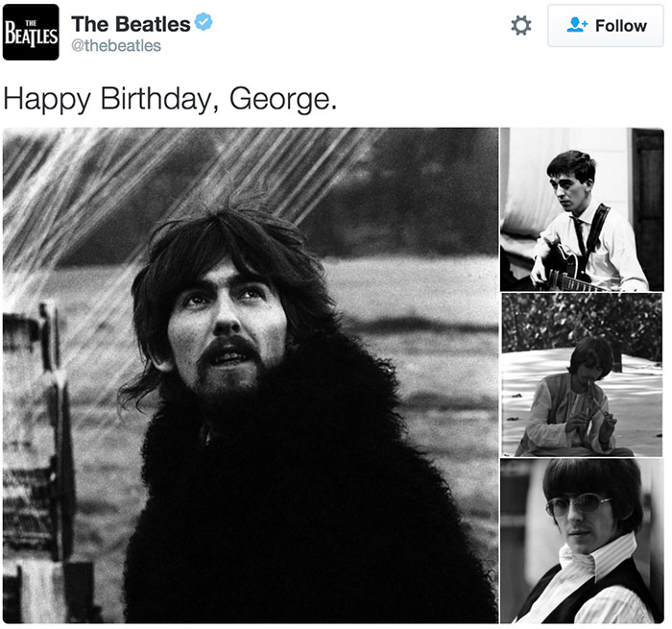Open "The Beatles" display name link
672x629 pixels.
point(131,23)
